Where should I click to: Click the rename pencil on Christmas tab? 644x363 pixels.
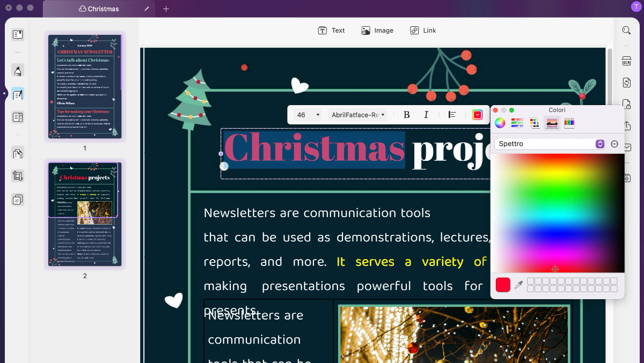147,9
